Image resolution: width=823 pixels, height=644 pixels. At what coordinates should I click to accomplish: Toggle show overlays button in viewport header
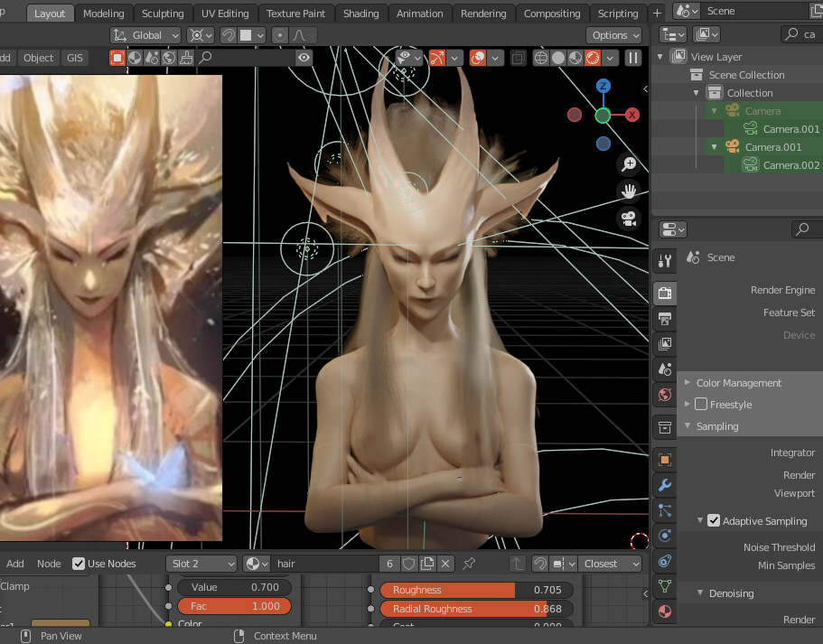coord(478,58)
